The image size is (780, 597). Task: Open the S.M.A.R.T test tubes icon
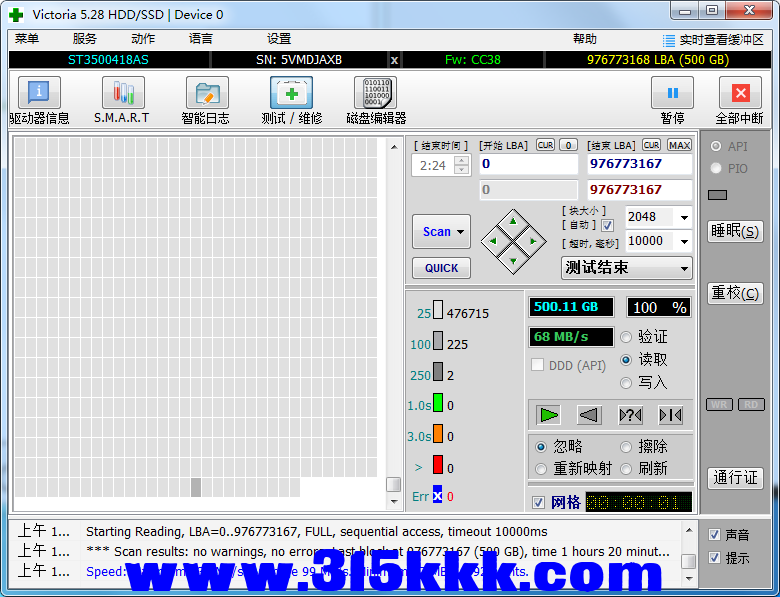[x=123, y=93]
